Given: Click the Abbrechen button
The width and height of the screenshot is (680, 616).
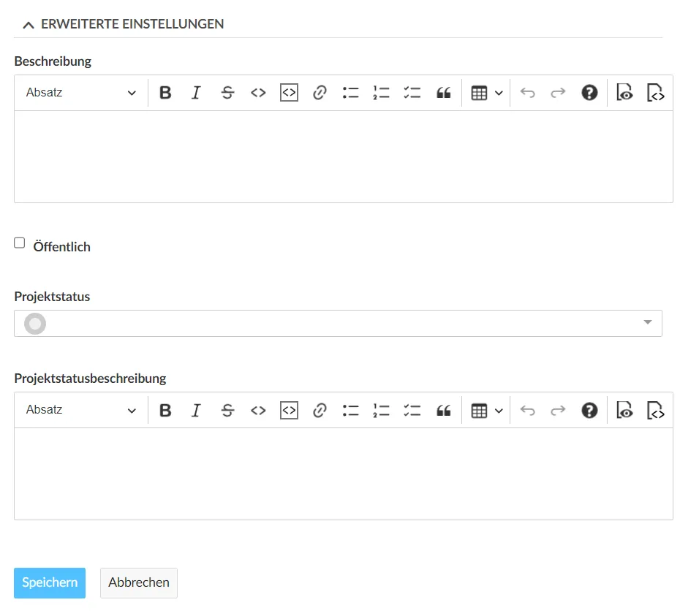Looking at the screenshot, I should tap(139, 582).
